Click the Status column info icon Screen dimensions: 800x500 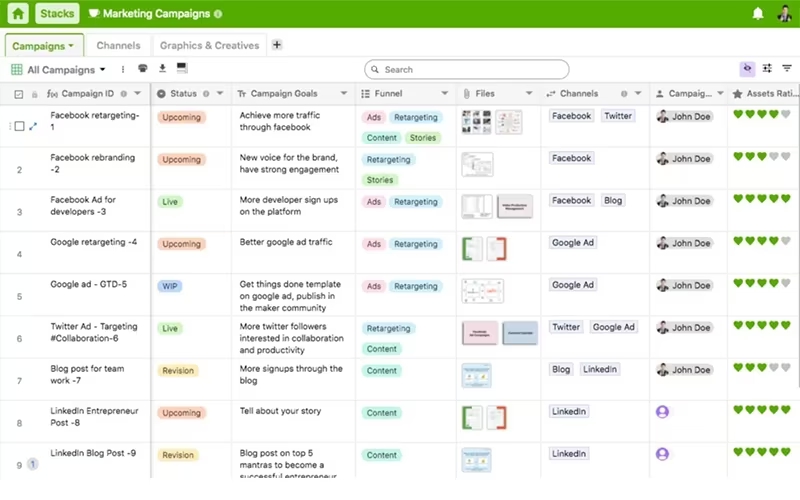(x=206, y=94)
